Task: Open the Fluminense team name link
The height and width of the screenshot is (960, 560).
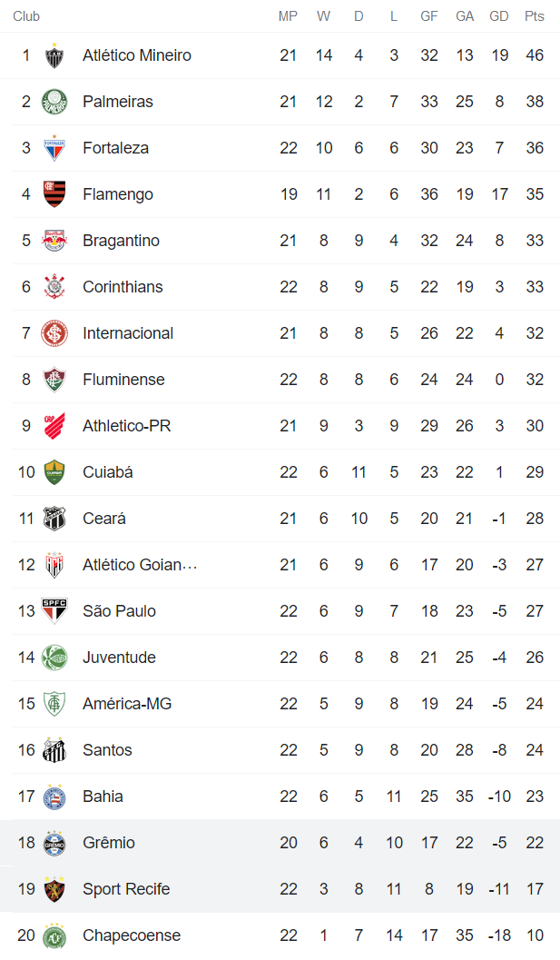Action: click(x=123, y=380)
